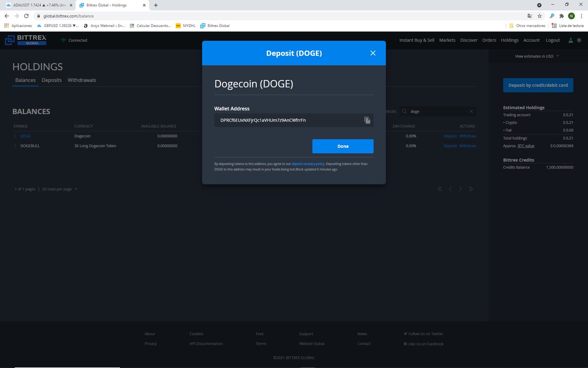Click the search magnifier icon
This screenshot has width=588, height=368.
pyautogui.click(x=405, y=111)
